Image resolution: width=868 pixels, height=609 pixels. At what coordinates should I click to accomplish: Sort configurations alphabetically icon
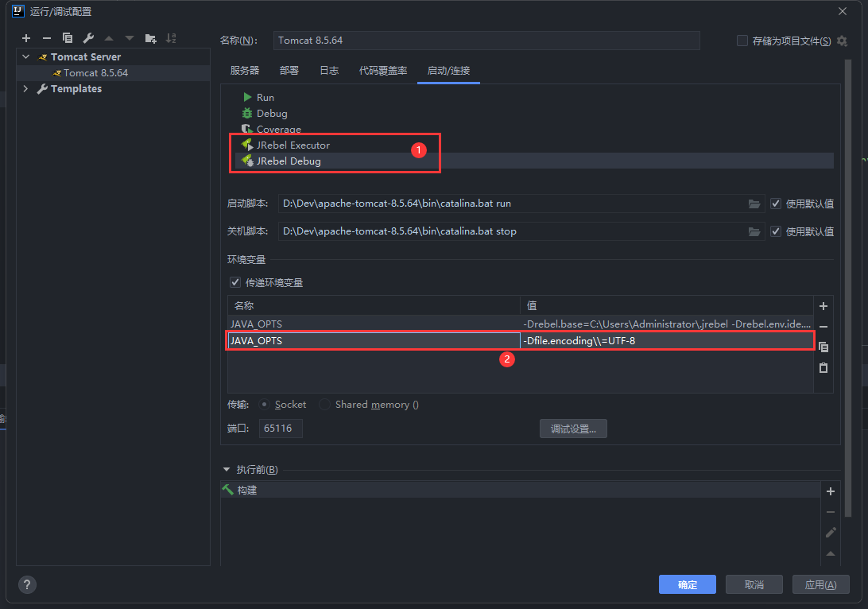[x=171, y=38]
